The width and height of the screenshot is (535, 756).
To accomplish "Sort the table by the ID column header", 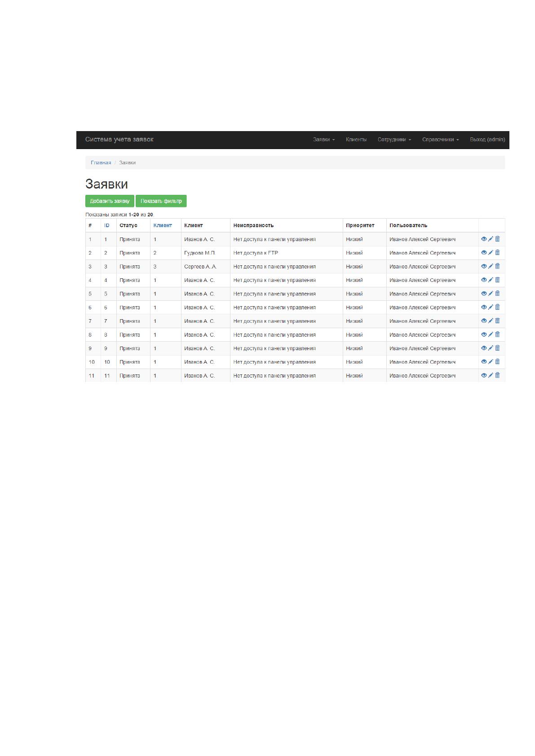I will pyautogui.click(x=107, y=225).
